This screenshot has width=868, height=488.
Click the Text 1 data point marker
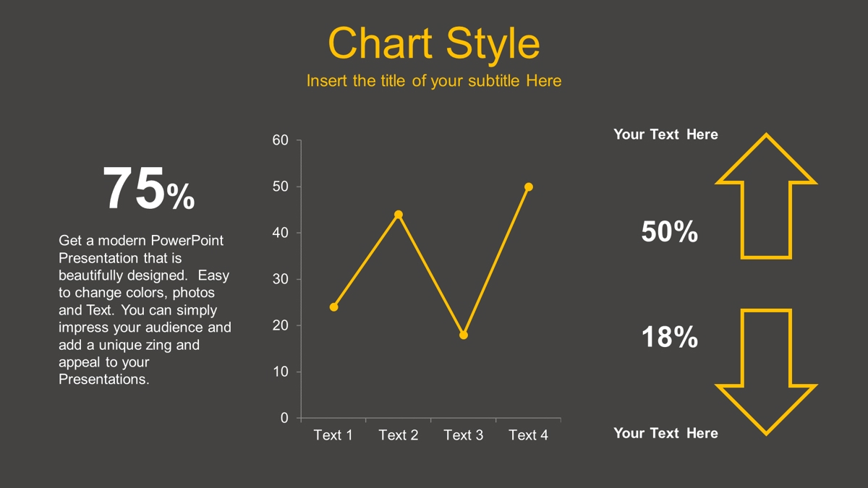[x=333, y=307]
